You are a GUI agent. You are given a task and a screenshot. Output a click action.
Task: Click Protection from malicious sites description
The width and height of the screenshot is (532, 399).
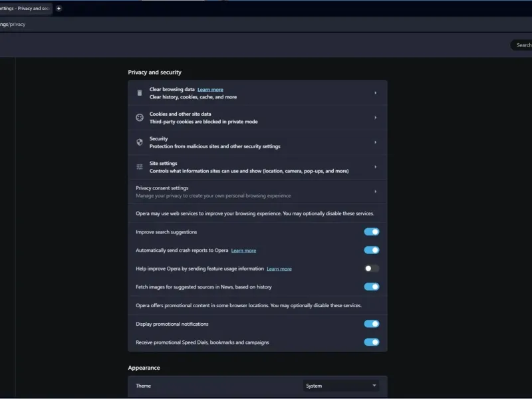click(215, 146)
